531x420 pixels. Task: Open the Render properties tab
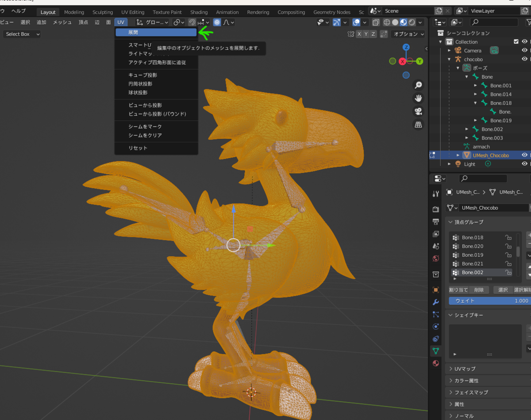pyautogui.click(x=436, y=209)
